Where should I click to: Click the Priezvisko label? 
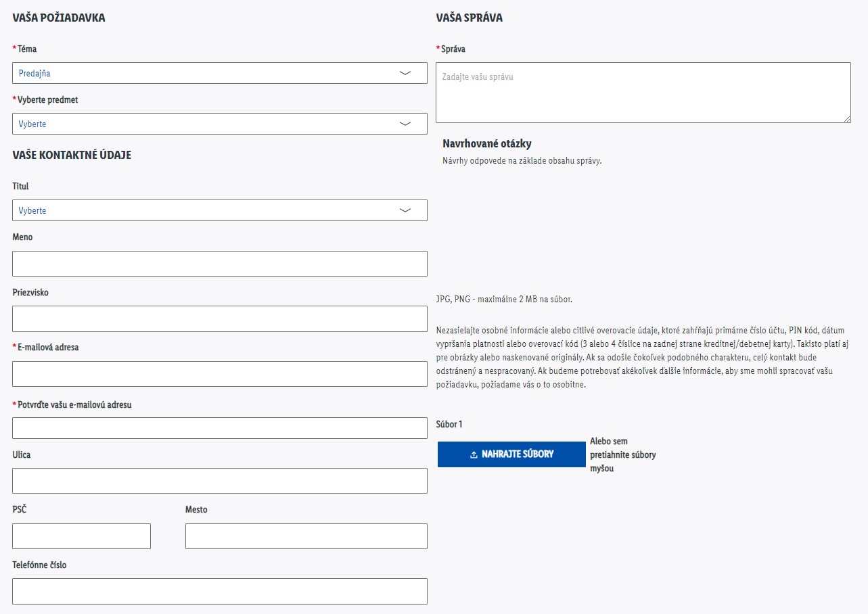tap(30, 293)
